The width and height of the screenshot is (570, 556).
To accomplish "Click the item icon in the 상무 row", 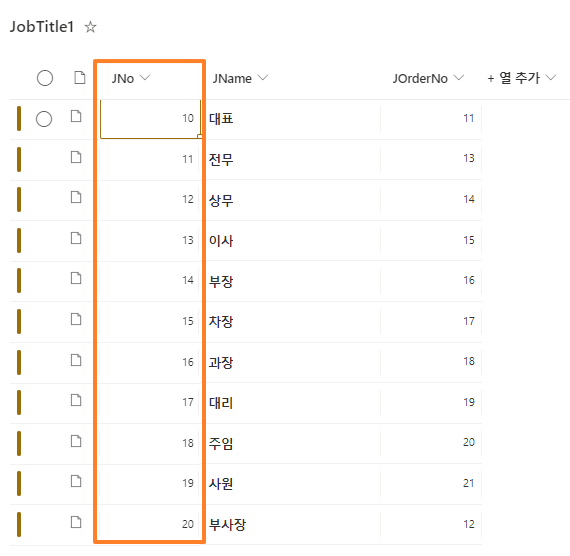I will 76,197.
